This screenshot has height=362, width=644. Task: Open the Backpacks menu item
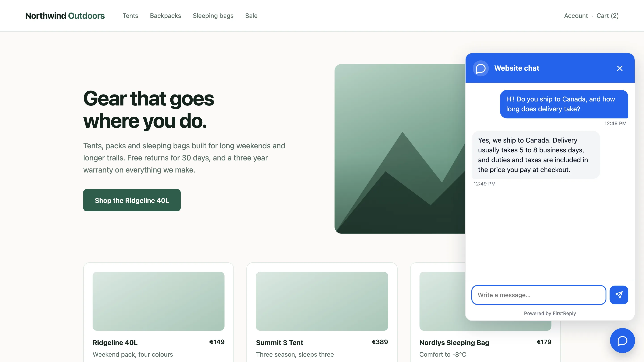165,16
